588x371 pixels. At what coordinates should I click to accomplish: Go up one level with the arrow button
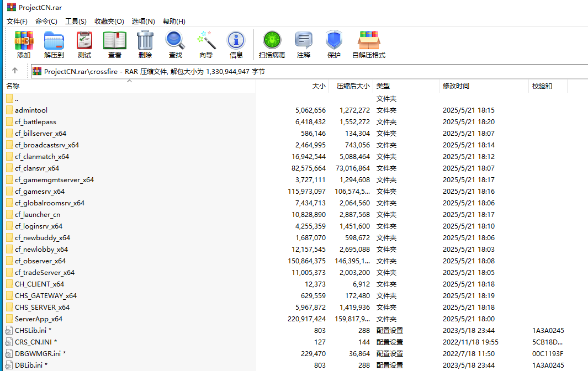(15, 70)
